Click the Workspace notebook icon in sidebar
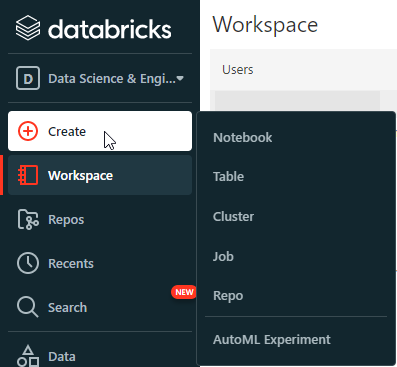Viewport: 397px width, 367px height. [x=28, y=175]
